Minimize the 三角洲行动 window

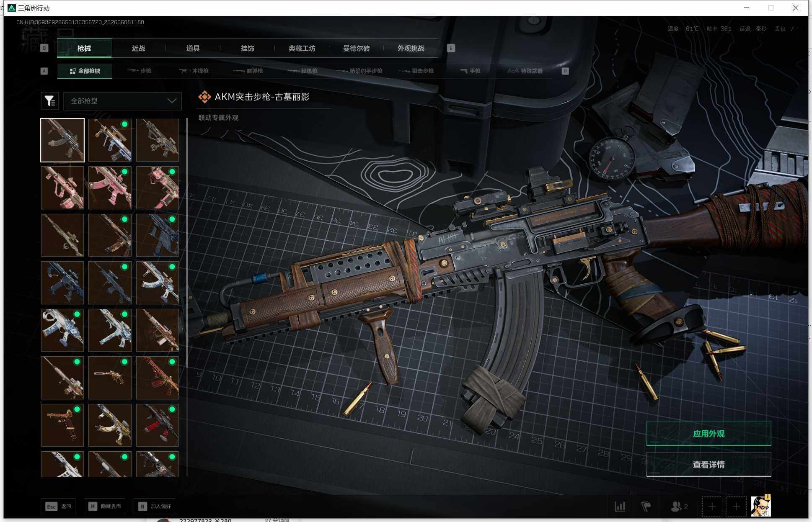[x=747, y=8]
